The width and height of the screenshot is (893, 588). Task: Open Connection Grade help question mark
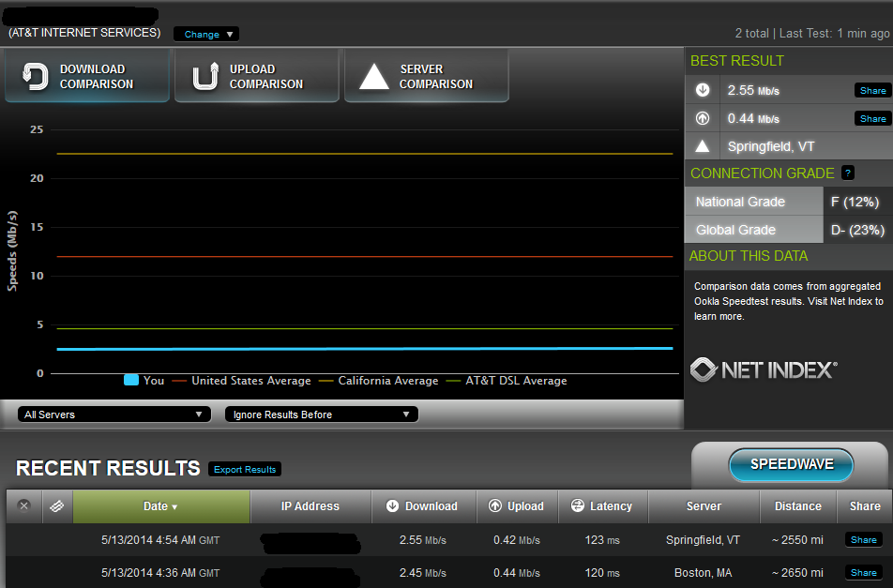pos(847,173)
